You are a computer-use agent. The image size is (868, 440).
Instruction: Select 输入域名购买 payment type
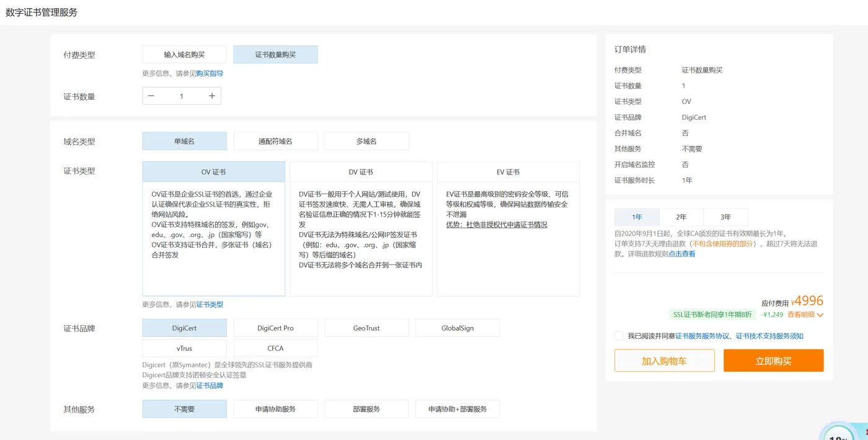[184, 55]
